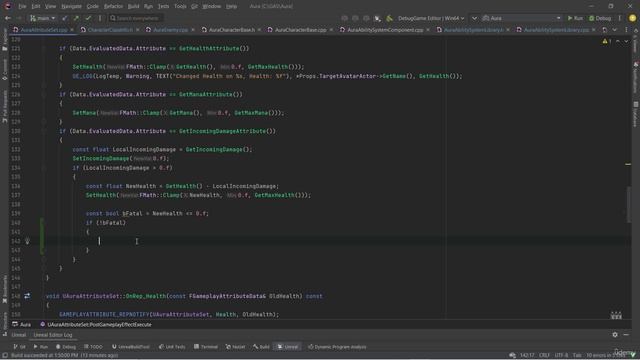Open editor tab options menu
Viewport: 640px width, 360px height.
626,30
